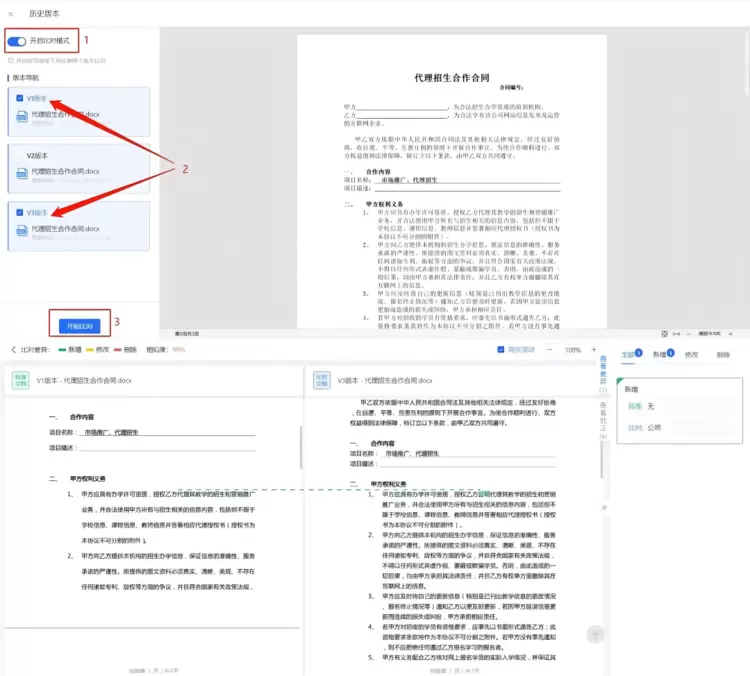This screenshot has width=750, height=676.
Task: Click the 标准文档 badge icon for V1
Action: tap(21, 380)
